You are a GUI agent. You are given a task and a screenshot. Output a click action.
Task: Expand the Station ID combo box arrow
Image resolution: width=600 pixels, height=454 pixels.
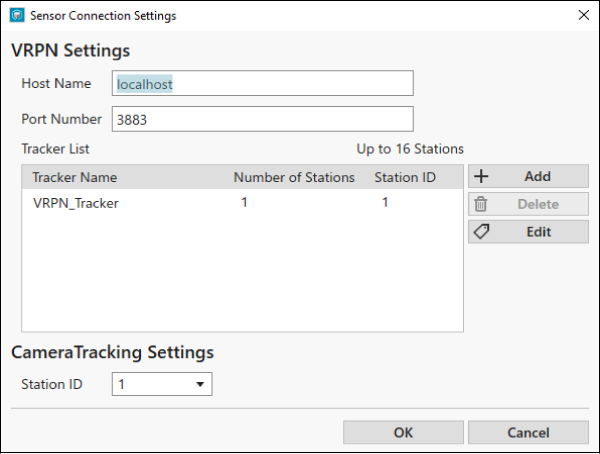click(200, 384)
